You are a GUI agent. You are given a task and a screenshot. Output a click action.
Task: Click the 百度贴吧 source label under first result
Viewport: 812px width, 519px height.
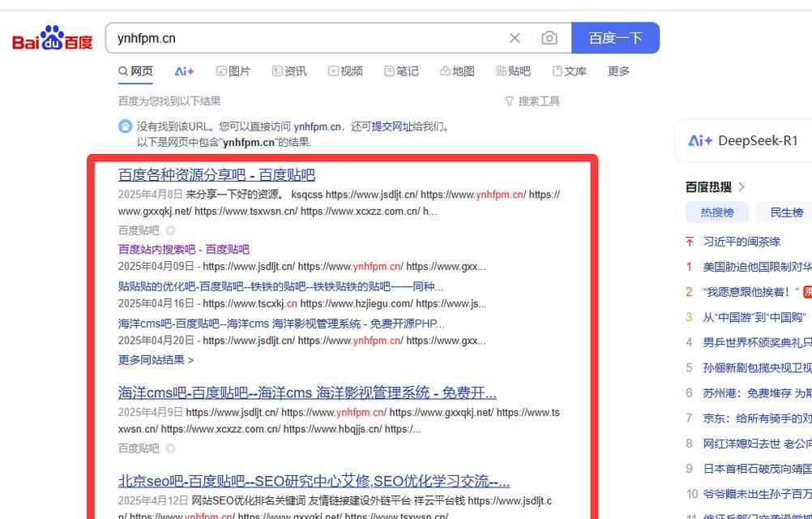139,230
